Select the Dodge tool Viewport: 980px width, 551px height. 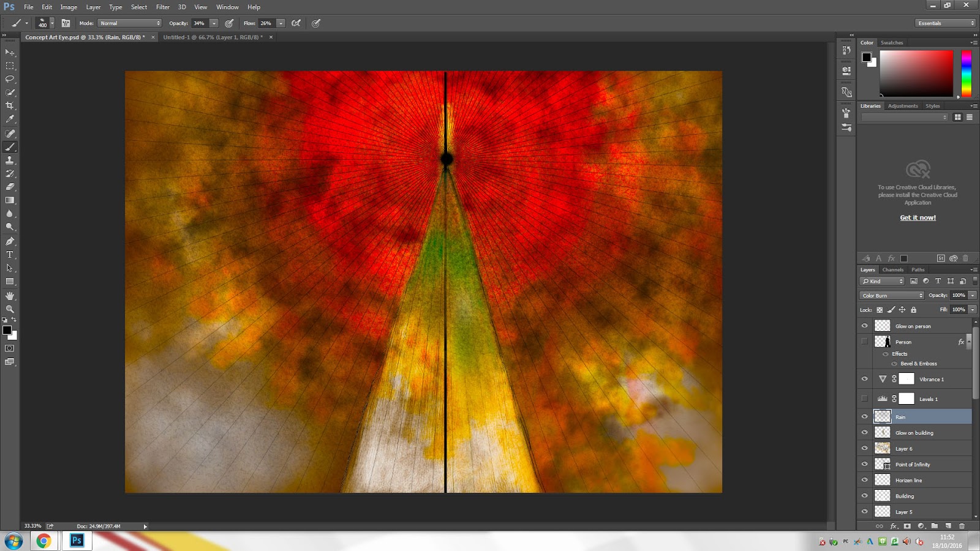(10, 227)
